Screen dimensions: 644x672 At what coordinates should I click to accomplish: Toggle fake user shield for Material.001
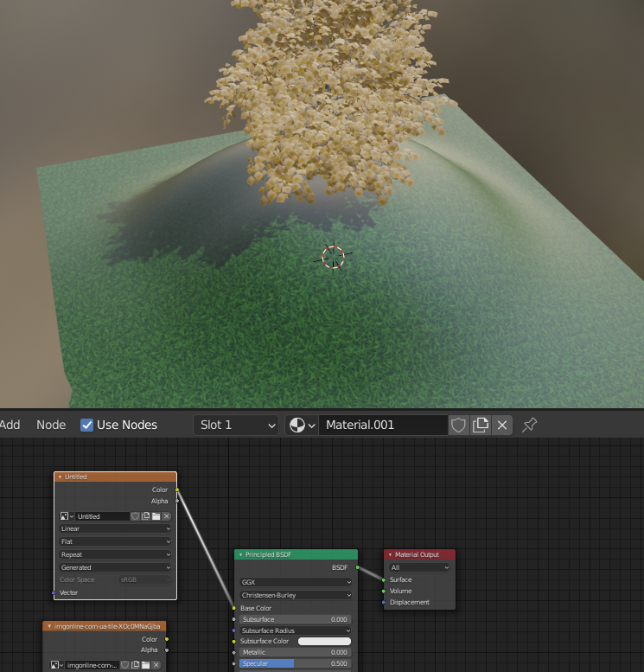459,425
